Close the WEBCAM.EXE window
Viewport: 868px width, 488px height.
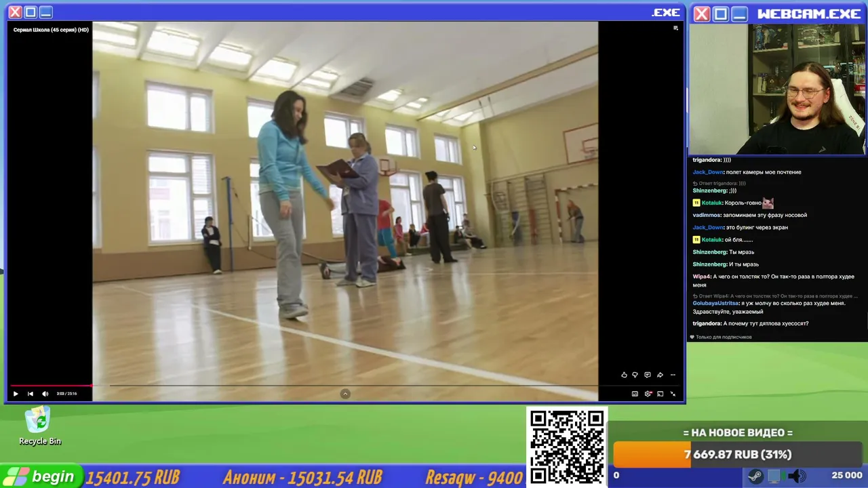[702, 14]
